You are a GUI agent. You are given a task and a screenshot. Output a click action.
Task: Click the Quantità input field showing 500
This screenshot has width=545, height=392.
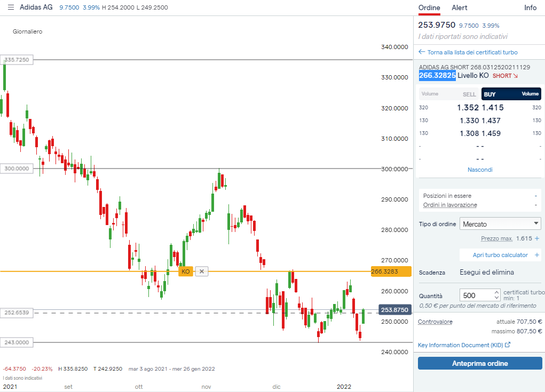tap(476, 295)
